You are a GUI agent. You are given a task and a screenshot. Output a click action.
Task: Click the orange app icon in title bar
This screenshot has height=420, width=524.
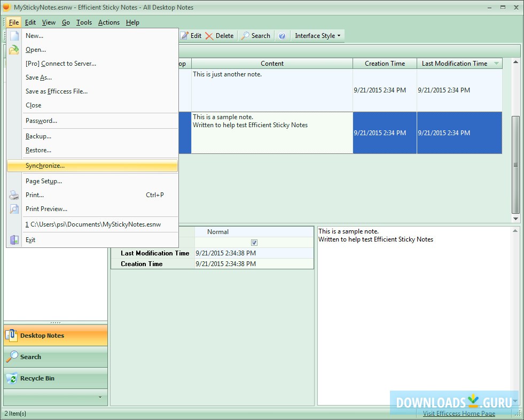6,7
